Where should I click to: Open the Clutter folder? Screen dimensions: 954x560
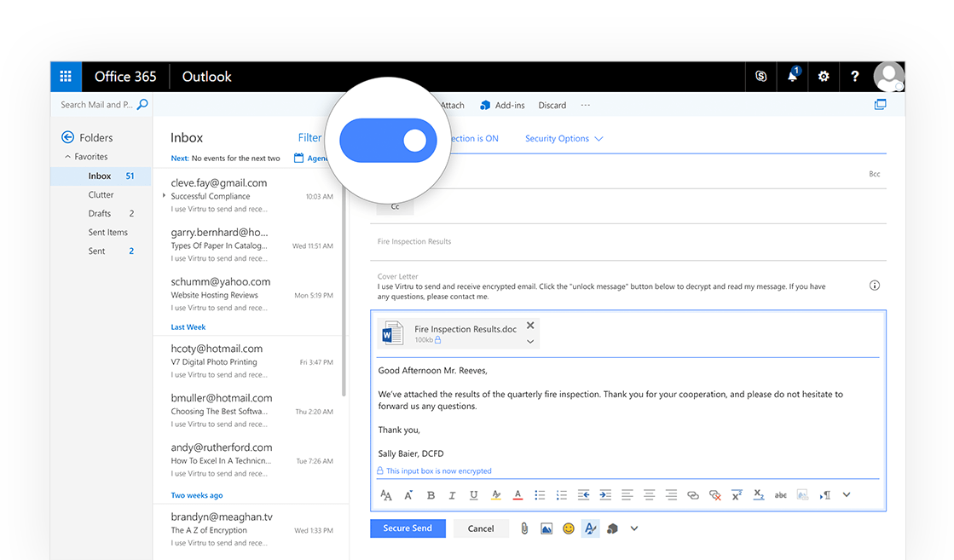[101, 194]
